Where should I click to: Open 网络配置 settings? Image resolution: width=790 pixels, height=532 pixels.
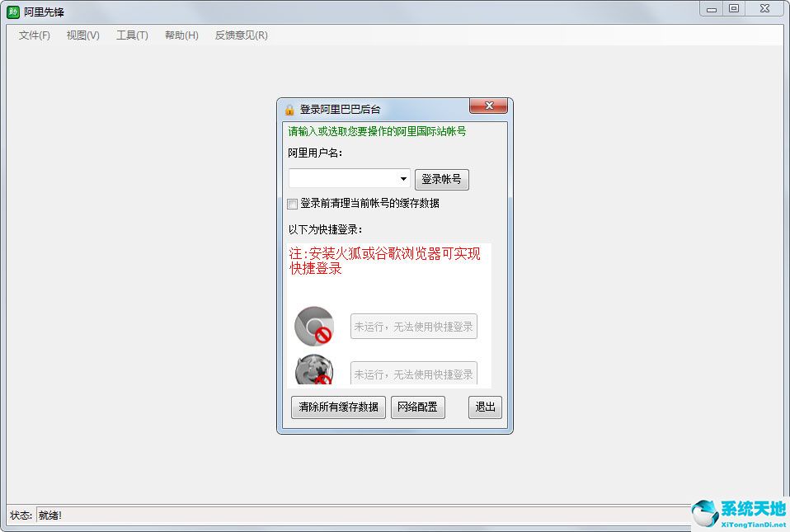417,407
